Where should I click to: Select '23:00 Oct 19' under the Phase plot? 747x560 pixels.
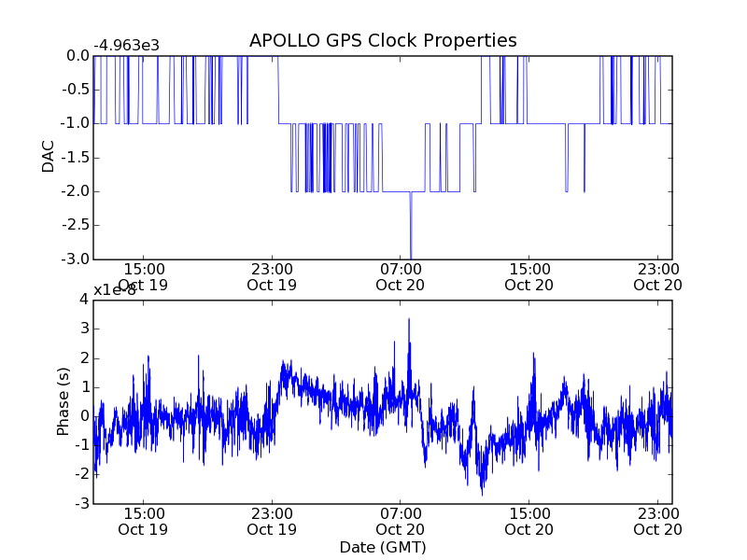272,522
